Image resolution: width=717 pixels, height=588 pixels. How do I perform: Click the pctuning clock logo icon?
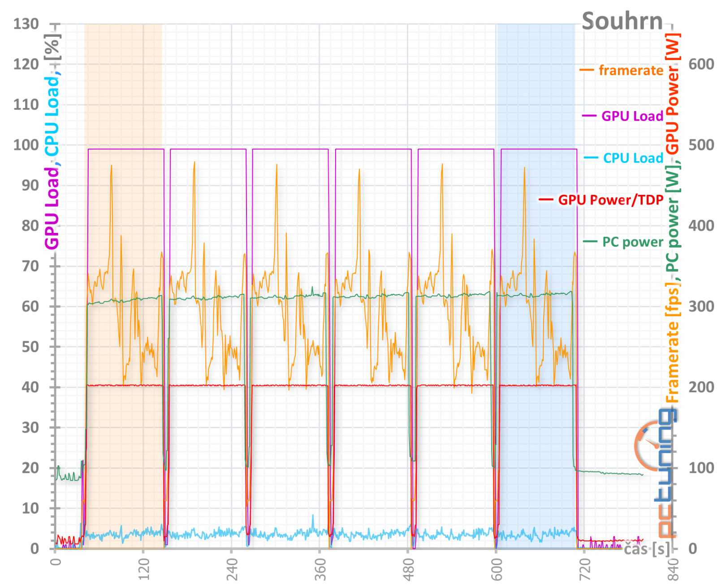pos(648,445)
